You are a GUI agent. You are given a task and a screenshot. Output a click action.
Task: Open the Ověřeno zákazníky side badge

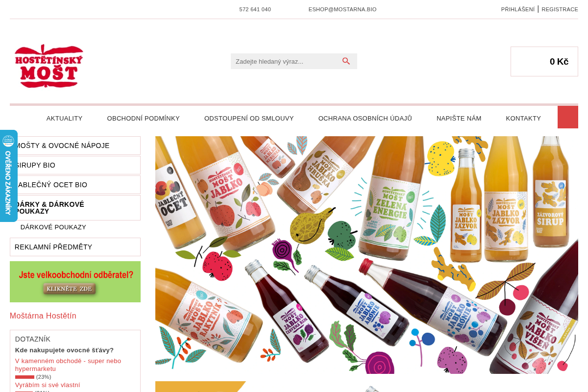click(8, 176)
